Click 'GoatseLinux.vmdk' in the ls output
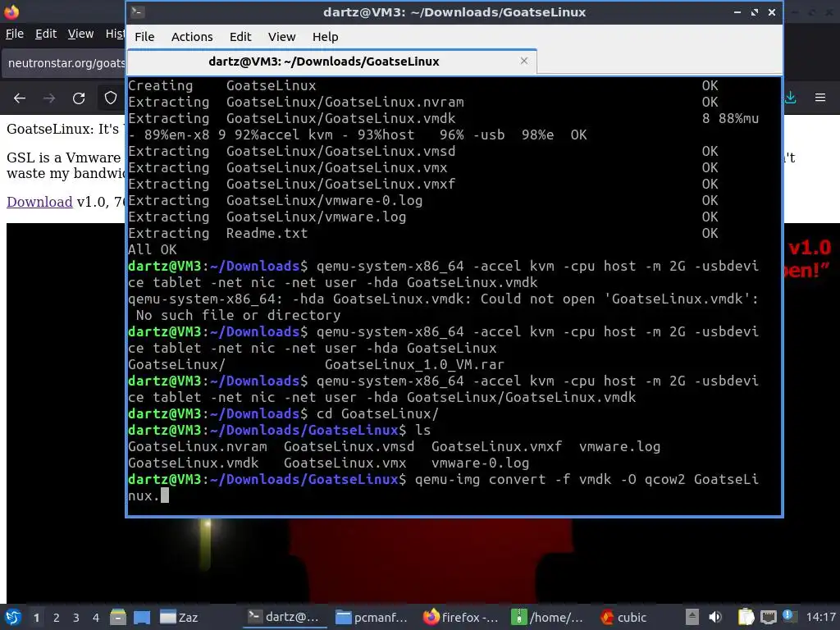Screen dimensions: 840x630 click(x=193, y=463)
